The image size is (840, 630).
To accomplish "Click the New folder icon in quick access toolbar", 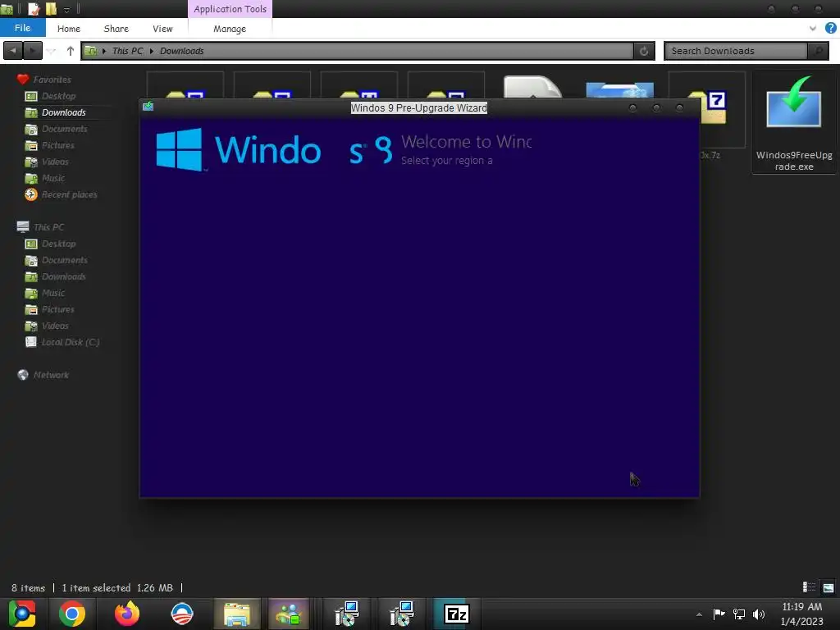I will pyautogui.click(x=51, y=8).
